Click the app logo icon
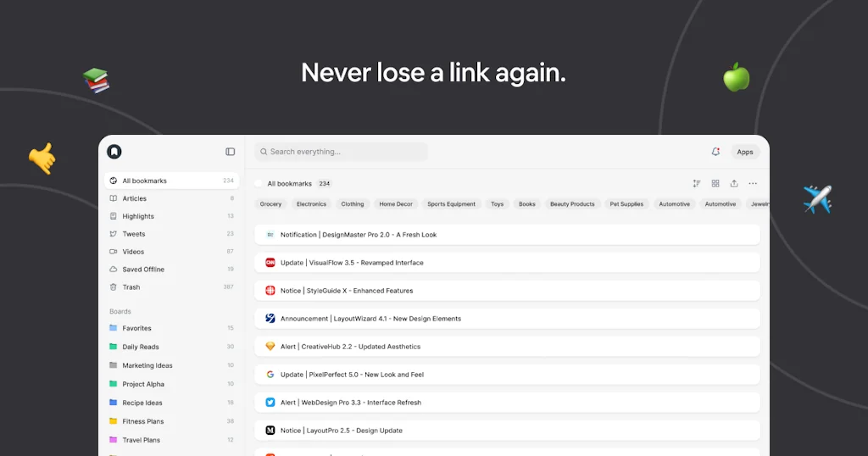Viewport: 868px width, 456px height. click(114, 152)
